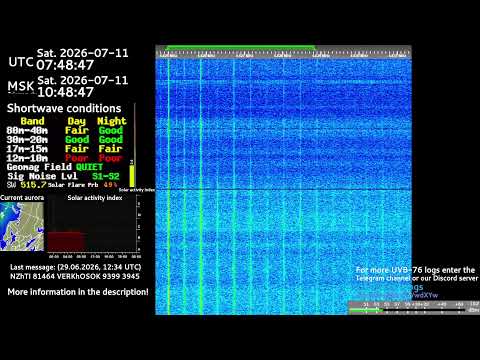The image size is (480, 360).
Task: Click the Day 'Fair' value for 80m-40m
Action: [77, 130]
